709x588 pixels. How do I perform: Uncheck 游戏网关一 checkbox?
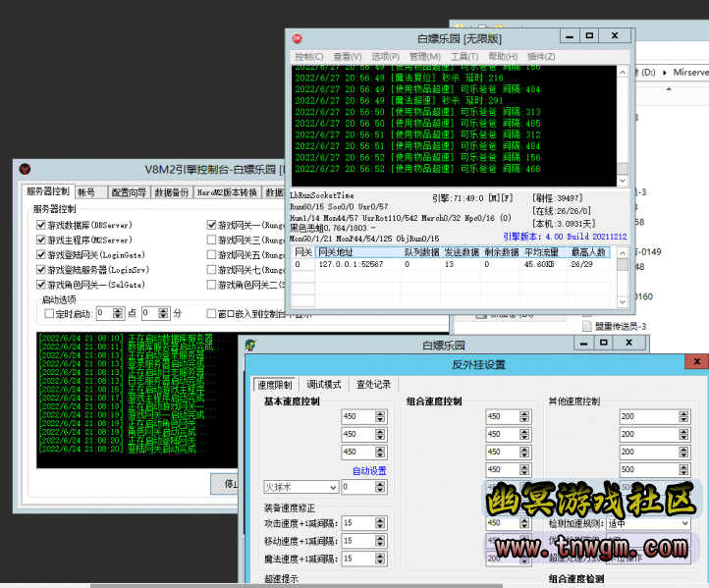[211, 225]
